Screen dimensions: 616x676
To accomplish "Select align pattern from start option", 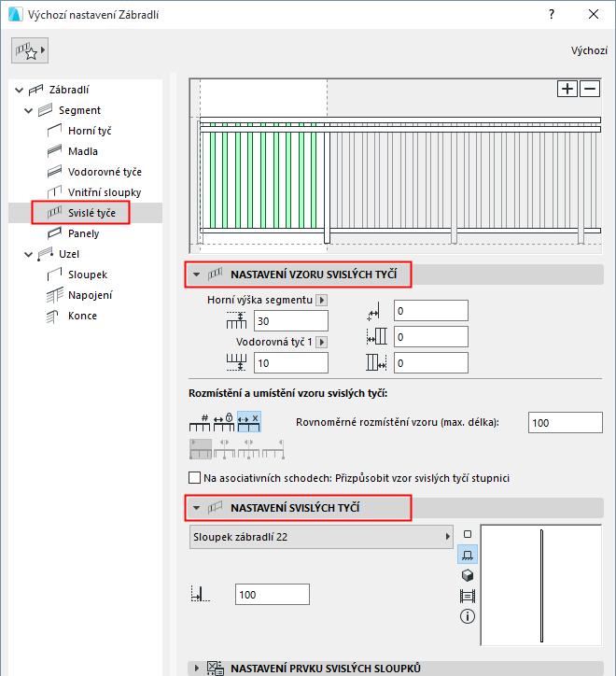I will pyautogui.click(x=201, y=449).
